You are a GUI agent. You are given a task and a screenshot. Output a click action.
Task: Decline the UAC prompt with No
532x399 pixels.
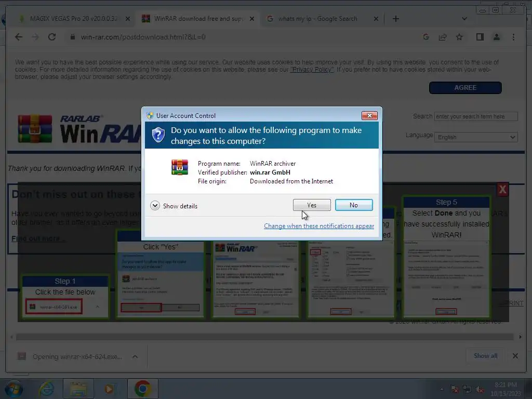pos(354,205)
